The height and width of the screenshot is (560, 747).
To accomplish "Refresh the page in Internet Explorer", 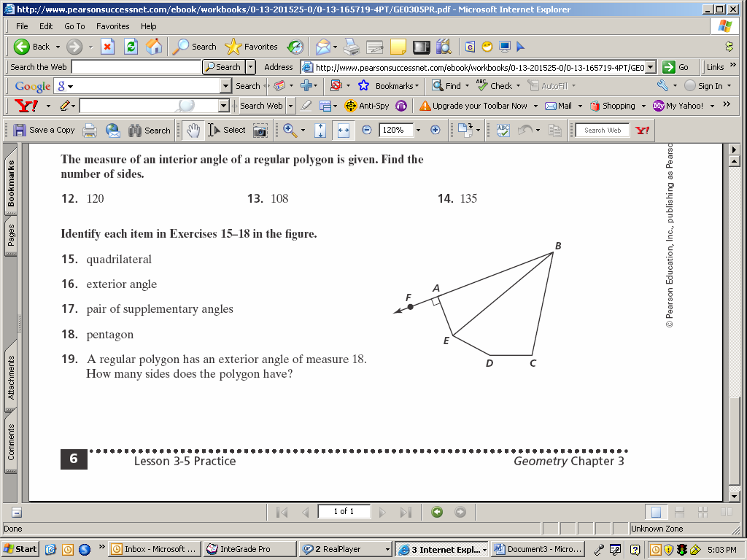I will (131, 47).
